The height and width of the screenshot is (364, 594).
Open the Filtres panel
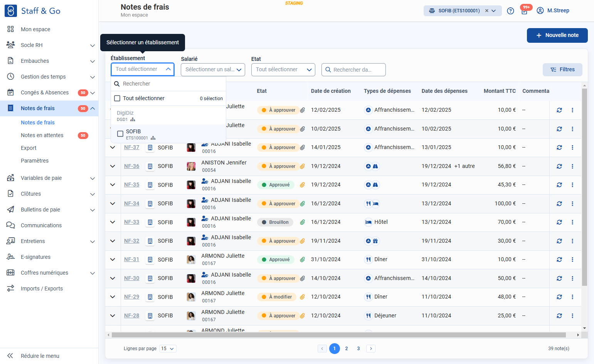pos(562,70)
